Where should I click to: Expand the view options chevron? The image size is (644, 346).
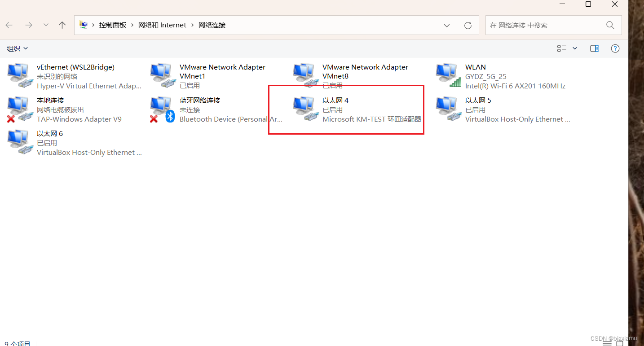575,48
